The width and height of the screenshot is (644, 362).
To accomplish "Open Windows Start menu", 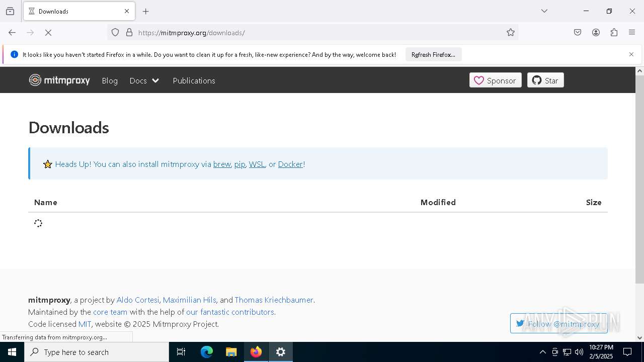I will pos(12,352).
